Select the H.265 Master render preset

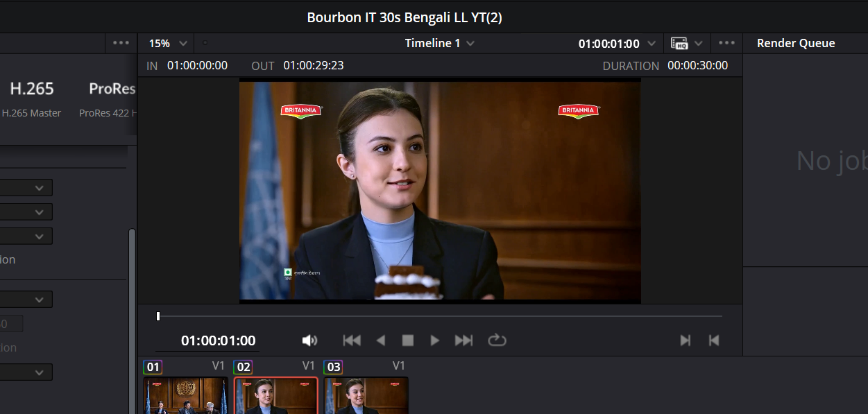click(31, 98)
